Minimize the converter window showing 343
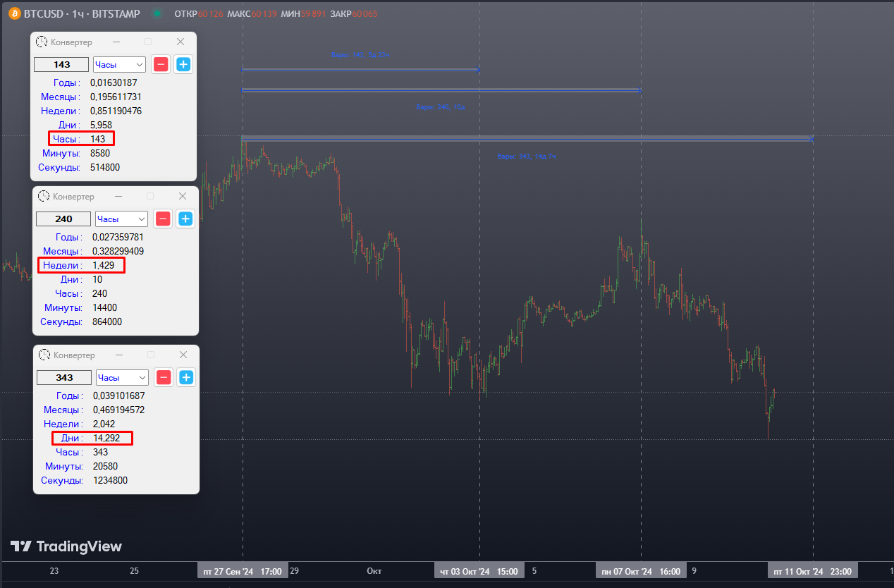This screenshot has height=588, width=894. click(x=119, y=355)
